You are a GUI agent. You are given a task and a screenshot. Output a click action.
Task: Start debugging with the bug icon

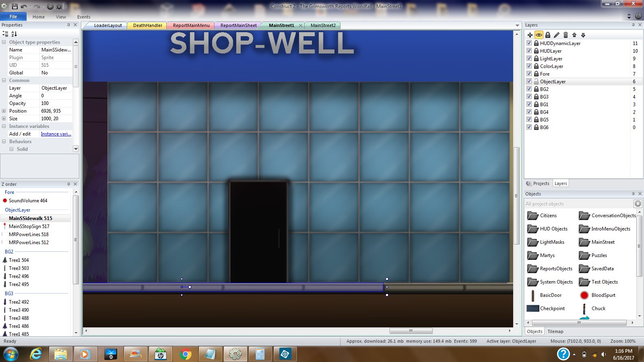(x=59, y=6)
